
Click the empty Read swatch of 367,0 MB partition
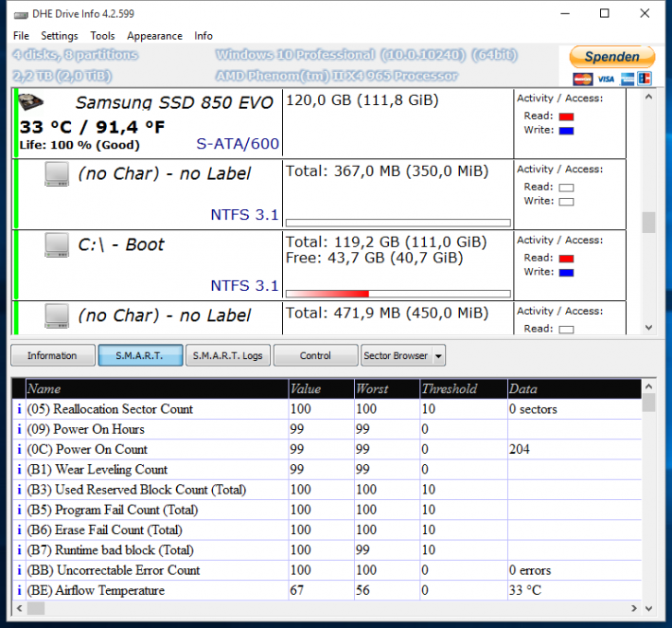(x=566, y=188)
